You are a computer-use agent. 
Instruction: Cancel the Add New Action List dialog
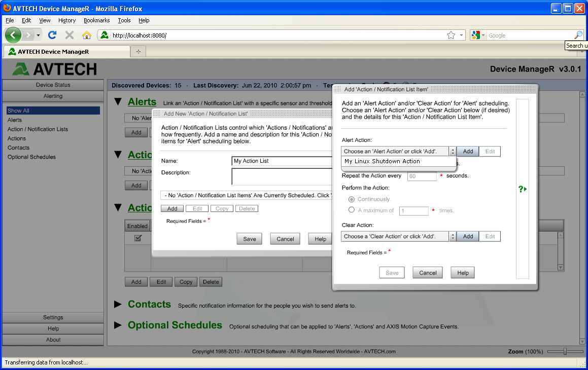pyautogui.click(x=285, y=239)
